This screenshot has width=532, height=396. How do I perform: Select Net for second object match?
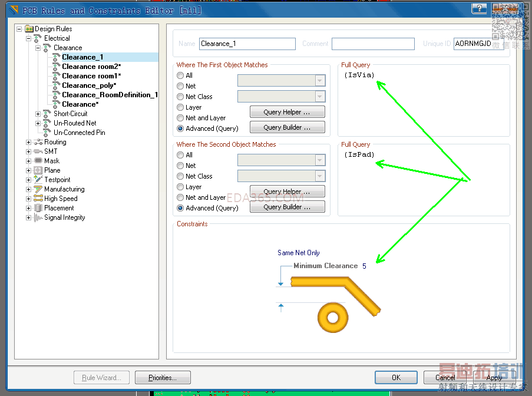180,166
